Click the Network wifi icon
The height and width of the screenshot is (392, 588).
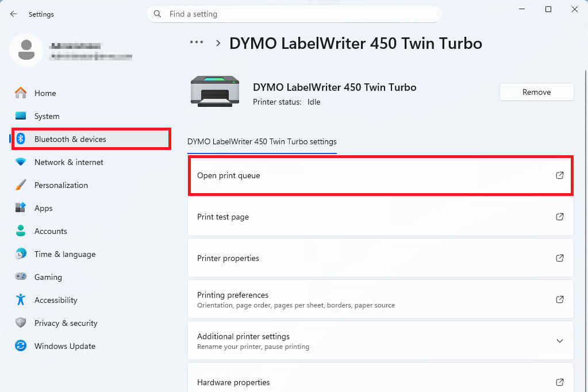(x=21, y=162)
